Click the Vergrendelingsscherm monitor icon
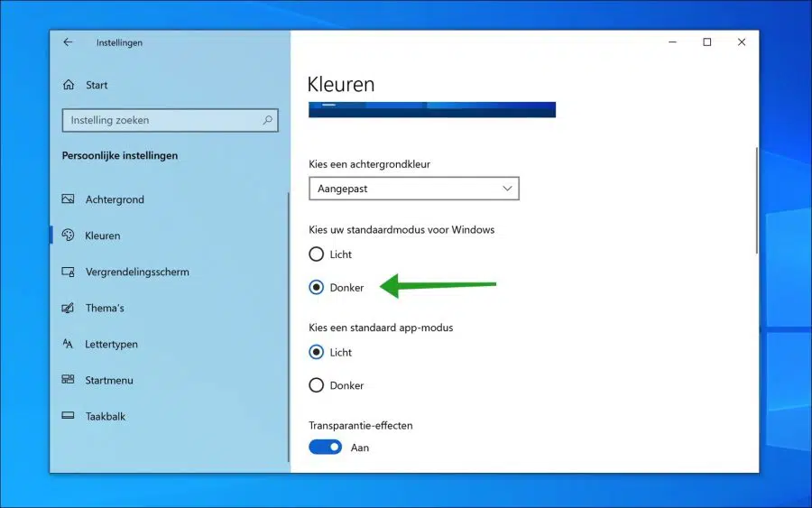812x508 pixels. point(68,272)
